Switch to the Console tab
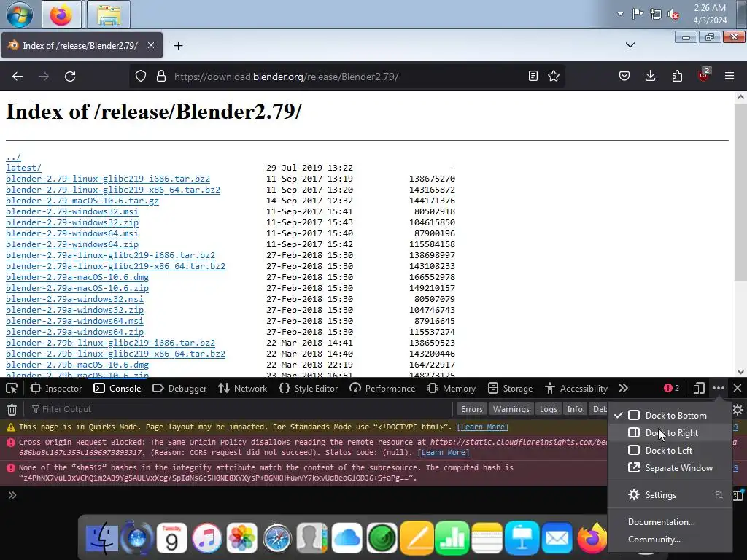 click(x=117, y=389)
